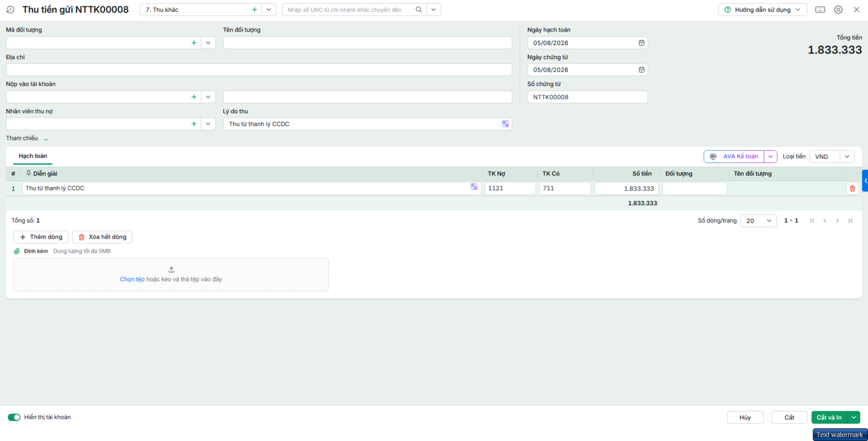Click 'Xóa hết dòng' button
The width and height of the screenshot is (868, 441).
point(102,237)
